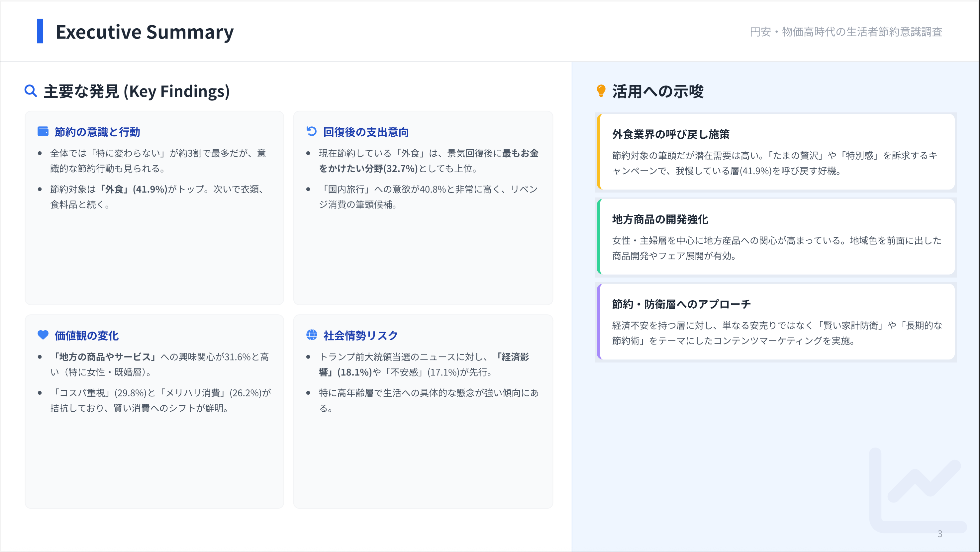
Task: Click the page number 3
Action: (x=940, y=534)
